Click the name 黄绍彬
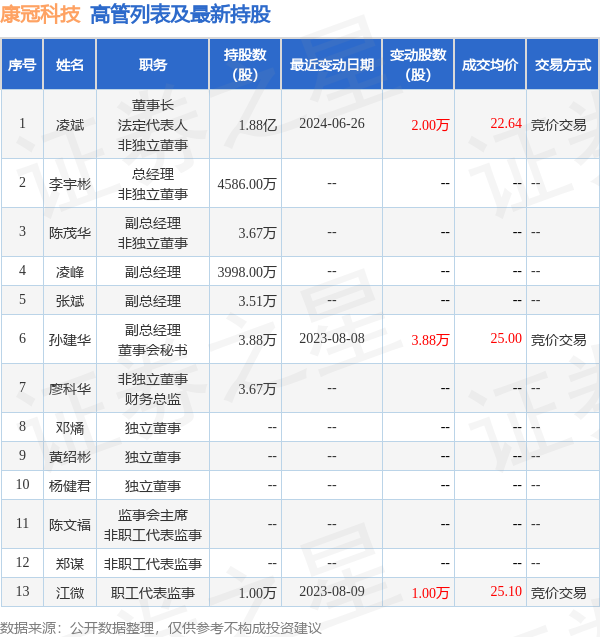The width and height of the screenshot is (600, 637). (x=70, y=457)
